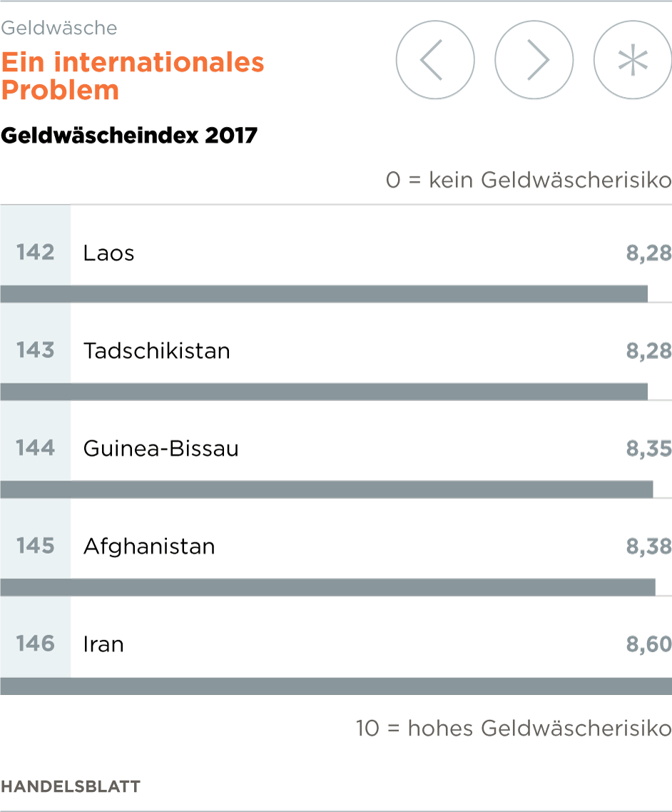Click the Laos gray index bar

(324, 293)
